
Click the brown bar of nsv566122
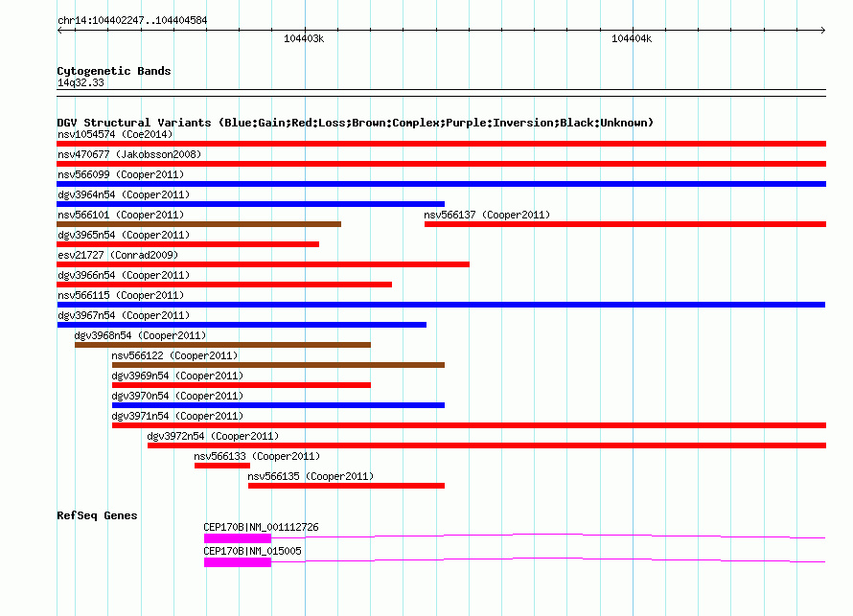tap(278, 365)
